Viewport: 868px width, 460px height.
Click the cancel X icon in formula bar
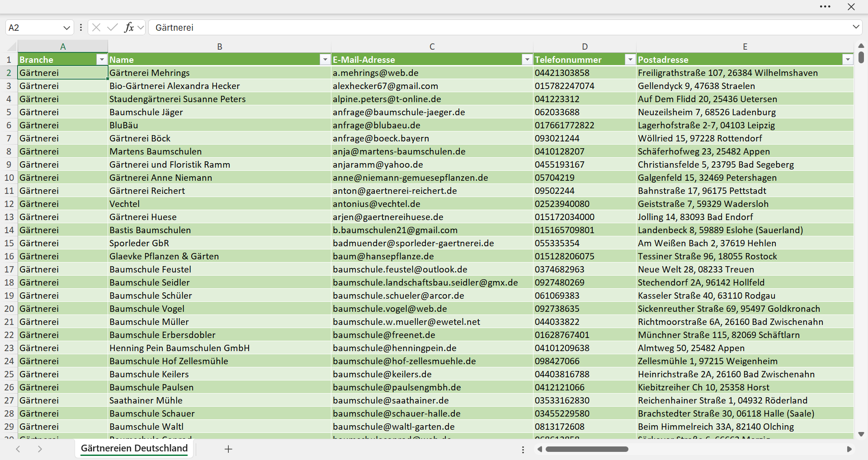tap(96, 28)
